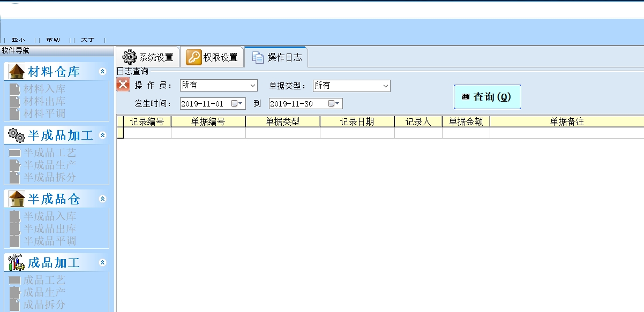Click the document icon beside 成品拆分
Image resolution: width=644 pixels, height=312 pixels.
[x=15, y=305]
